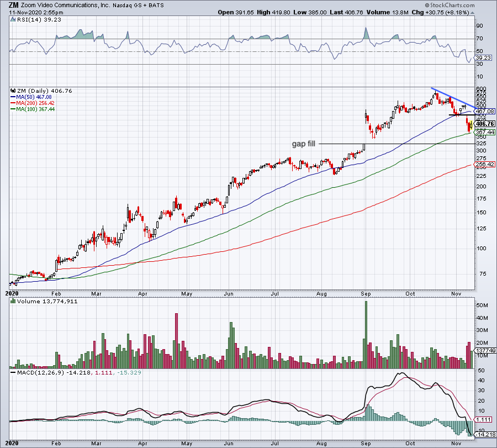Screen dimensions: 497x448
Task: Click the Nasdaq GS + BATS exchange label
Action: (138, 6)
